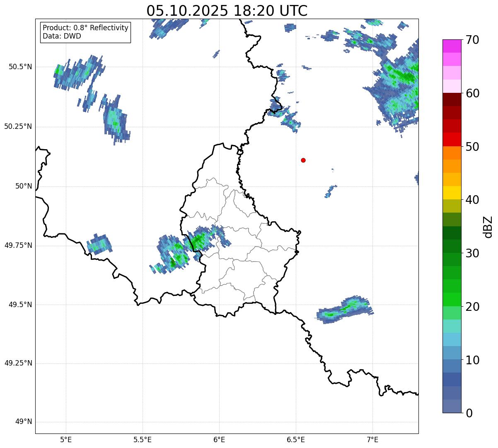Select the red station marker dot
The image size is (498, 448).
303,160
